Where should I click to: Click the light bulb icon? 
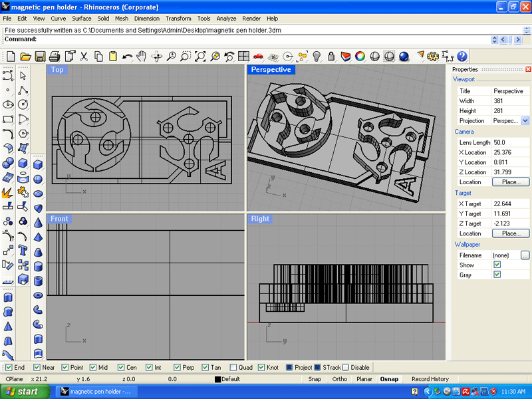pos(317,57)
